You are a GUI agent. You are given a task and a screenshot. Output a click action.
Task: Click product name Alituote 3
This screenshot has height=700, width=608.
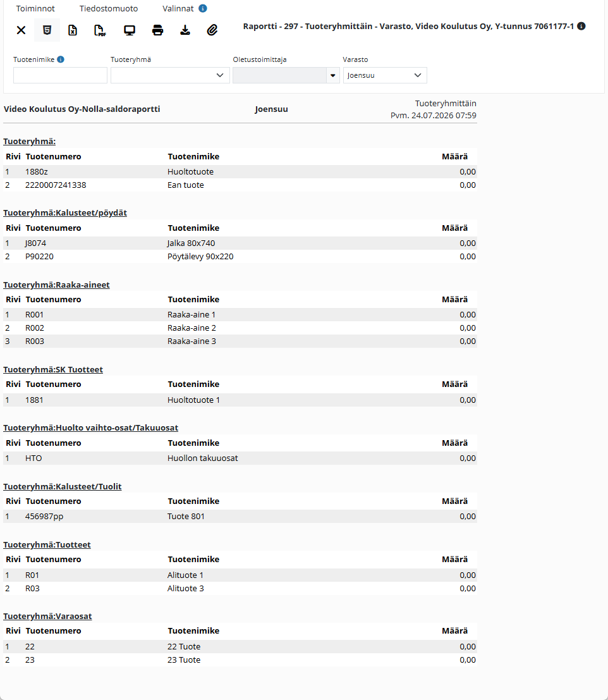click(186, 589)
